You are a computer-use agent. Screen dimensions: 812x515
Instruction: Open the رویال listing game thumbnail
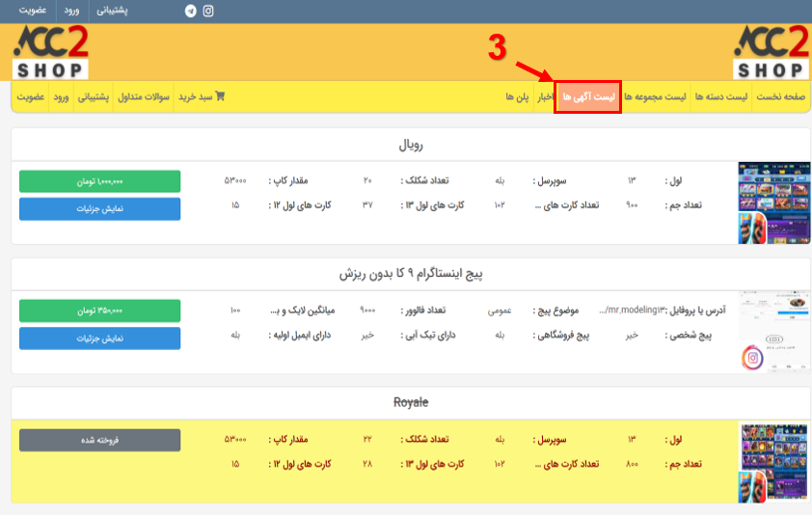point(773,203)
